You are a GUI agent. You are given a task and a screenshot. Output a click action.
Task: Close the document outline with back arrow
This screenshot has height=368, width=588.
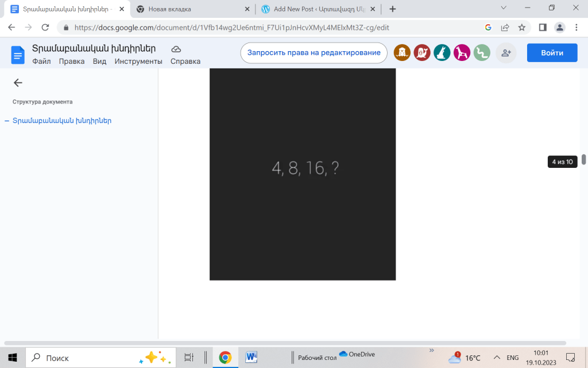click(18, 83)
